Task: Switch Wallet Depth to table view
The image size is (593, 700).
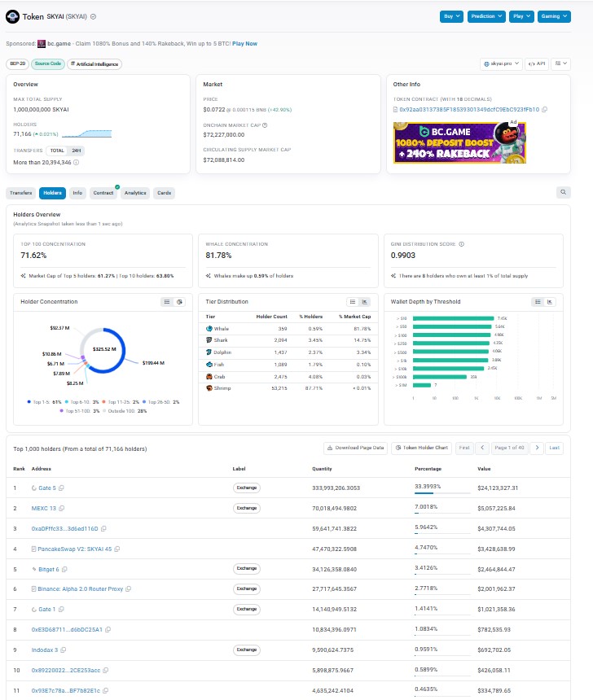Action: click(538, 302)
